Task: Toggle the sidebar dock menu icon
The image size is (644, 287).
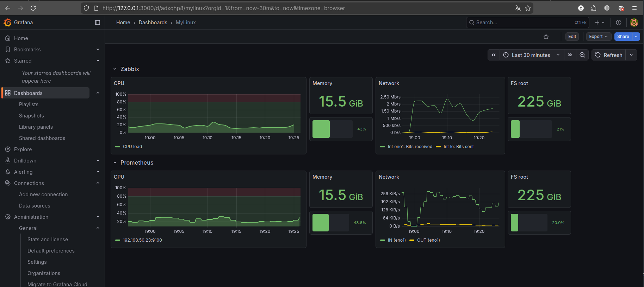Action: pos(98,23)
